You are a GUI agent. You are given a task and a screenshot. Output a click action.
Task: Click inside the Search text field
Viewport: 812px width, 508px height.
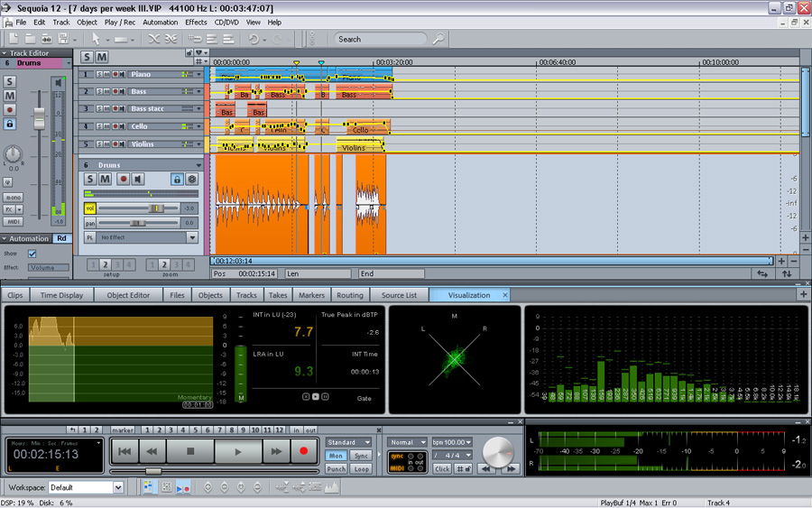point(379,39)
